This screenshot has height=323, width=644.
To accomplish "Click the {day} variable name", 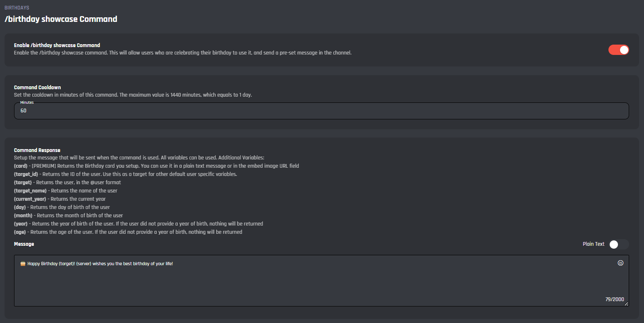I will click(x=21, y=207).
